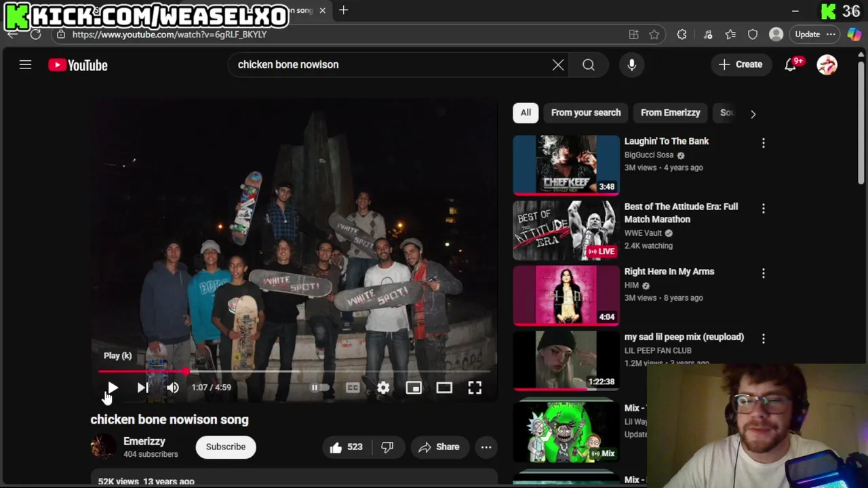Dislike the video
This screenshot has width=868, height=488.
[387, 447]
